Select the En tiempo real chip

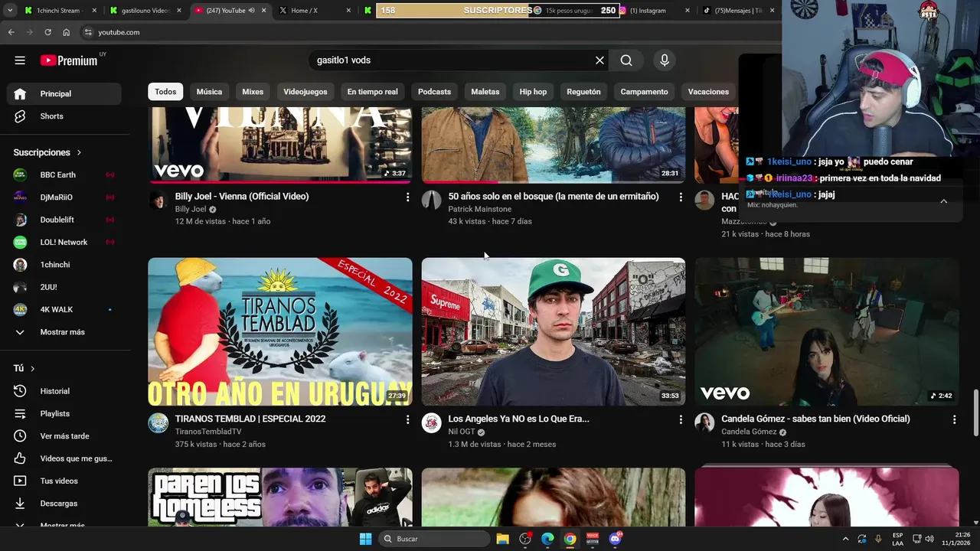(372, 92)
